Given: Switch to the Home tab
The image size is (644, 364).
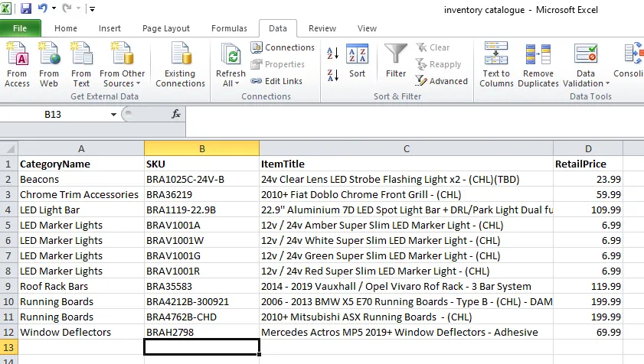Looking at the screenshot, I should point(66,28).
